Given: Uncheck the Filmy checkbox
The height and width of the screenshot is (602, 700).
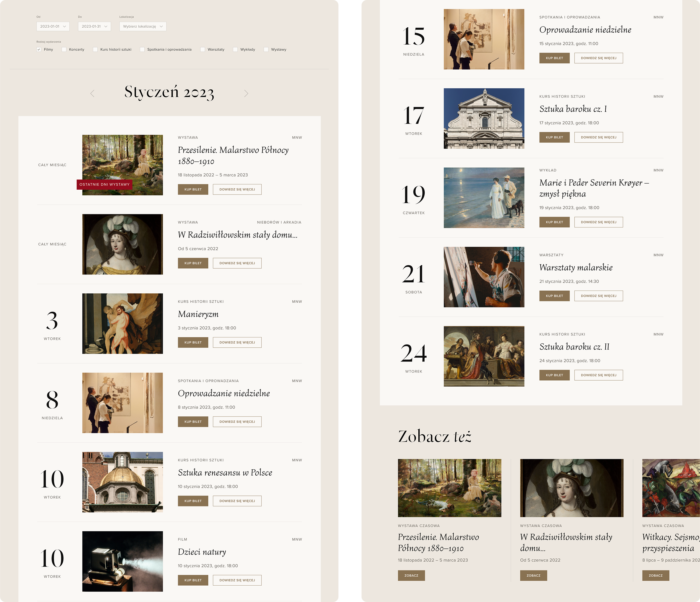Looking at the screenshot, I should (x=39, y=49).
